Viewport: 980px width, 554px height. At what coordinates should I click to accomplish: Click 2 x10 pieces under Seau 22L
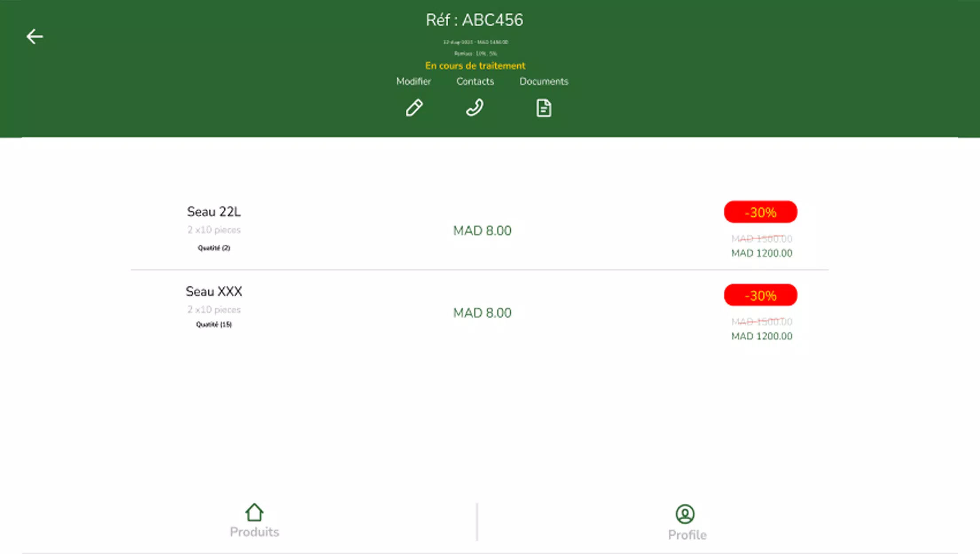click(214, 230)
